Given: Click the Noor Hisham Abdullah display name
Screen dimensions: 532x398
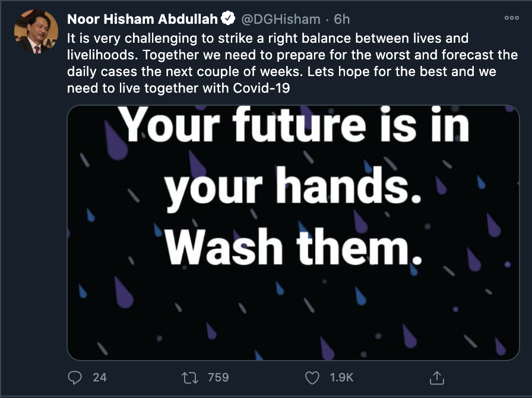Looking at the screenshot, I should pyautogui.click(x=142, y=20).
